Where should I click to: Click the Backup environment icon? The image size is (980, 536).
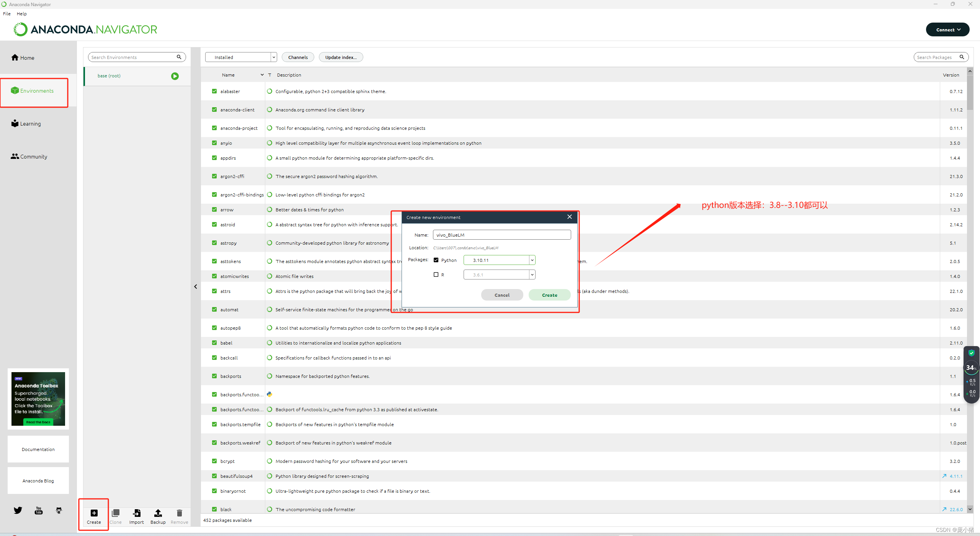pos(158,513)
